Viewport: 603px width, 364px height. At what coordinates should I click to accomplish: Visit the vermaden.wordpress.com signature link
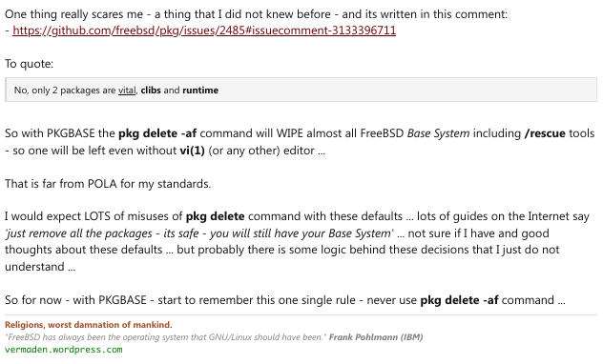tap(64, 350)
